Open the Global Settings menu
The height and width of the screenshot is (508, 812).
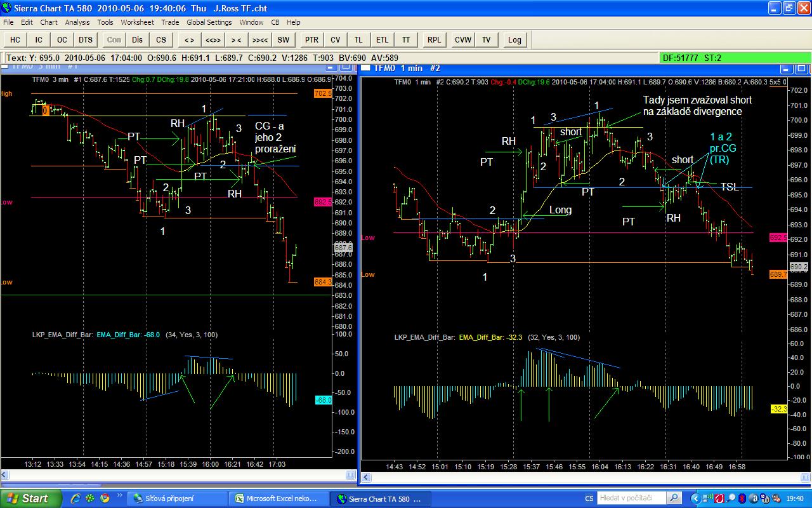point(209,22)
